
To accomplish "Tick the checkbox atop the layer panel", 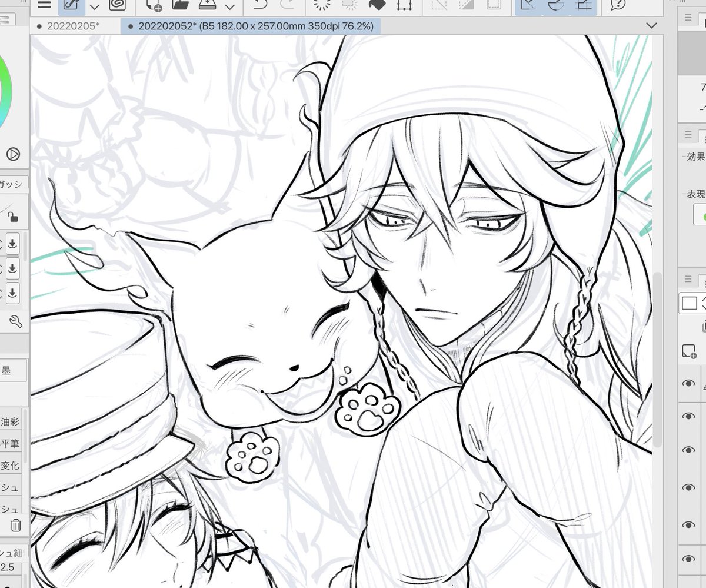I will (x=689, y=303).
